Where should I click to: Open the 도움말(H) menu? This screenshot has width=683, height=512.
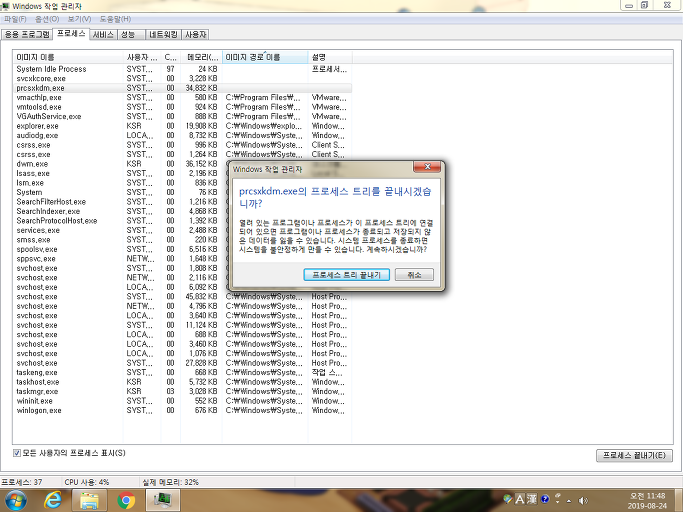[x=115, y=19]
